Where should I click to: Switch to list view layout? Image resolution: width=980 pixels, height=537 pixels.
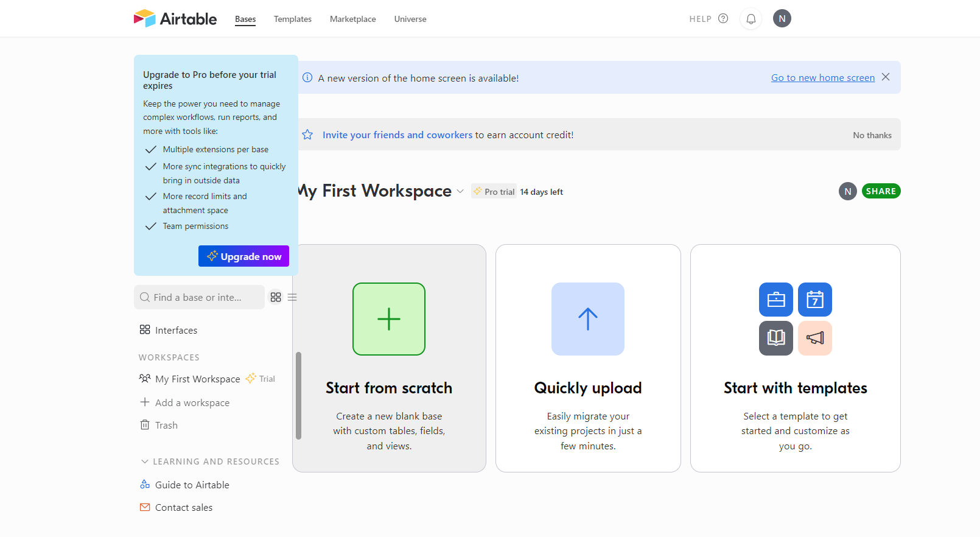point(292,297)
